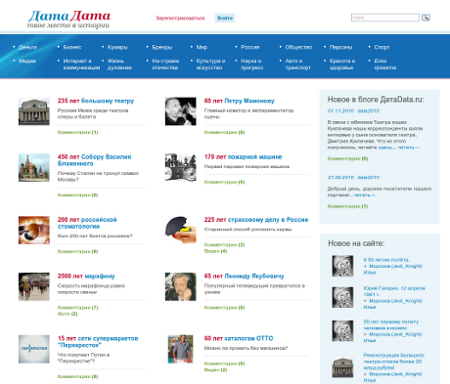The image size is (450, 384).
Task: Open the К 50-летию полёта link
Action: (386, 260)
